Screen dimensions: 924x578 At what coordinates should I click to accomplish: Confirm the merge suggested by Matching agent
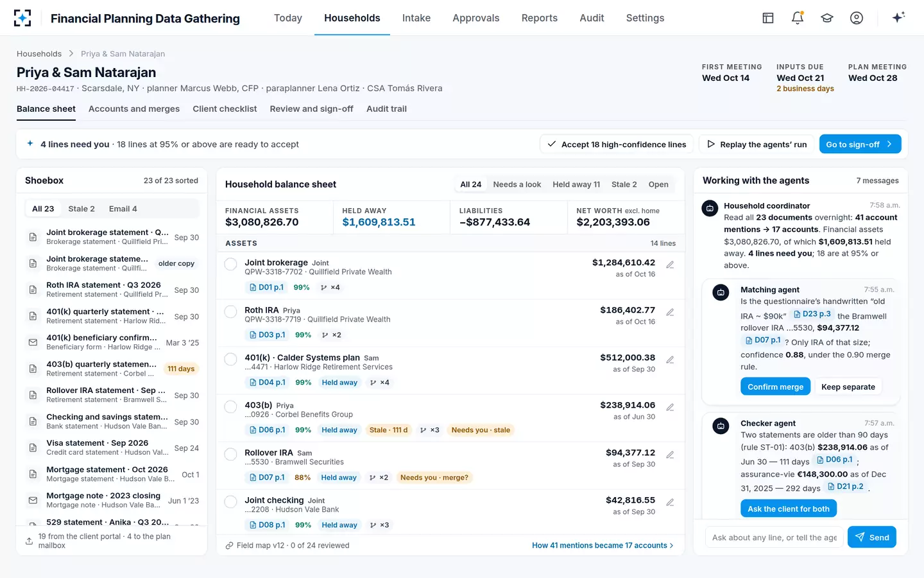775,387
